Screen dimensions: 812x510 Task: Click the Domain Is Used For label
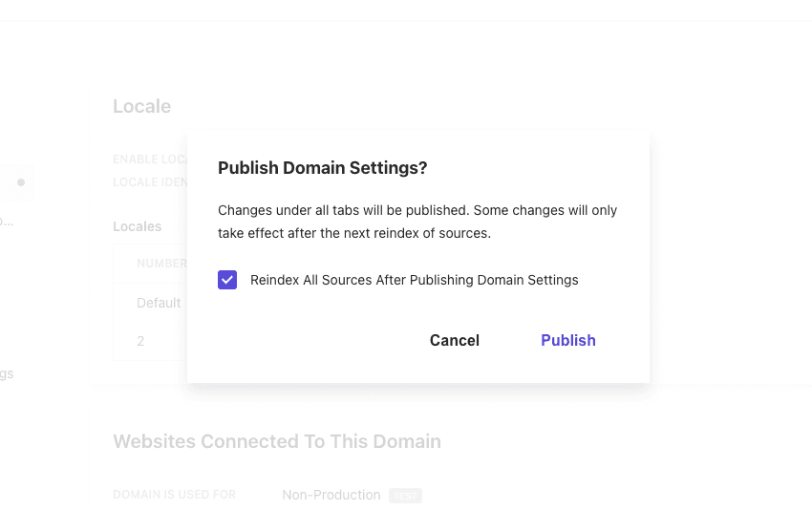click(174, 495)
